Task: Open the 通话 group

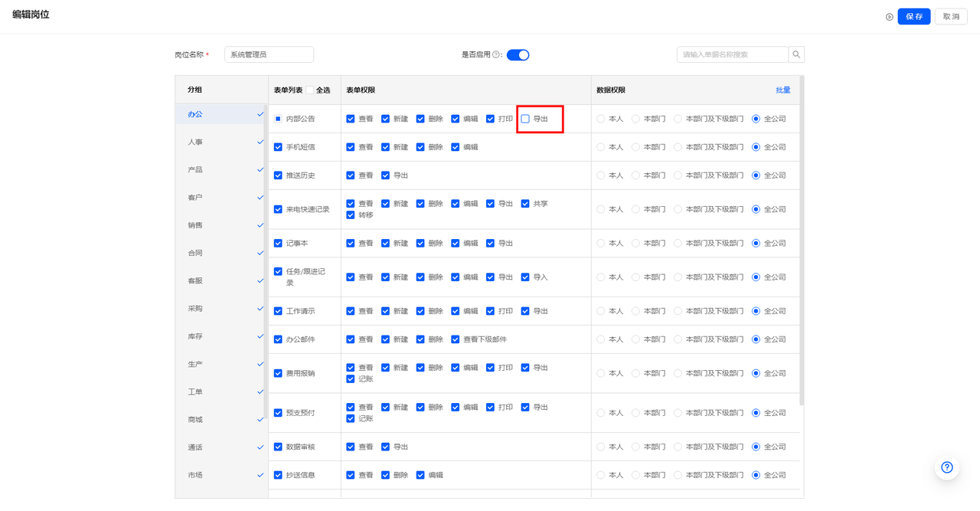Action: 221,447
